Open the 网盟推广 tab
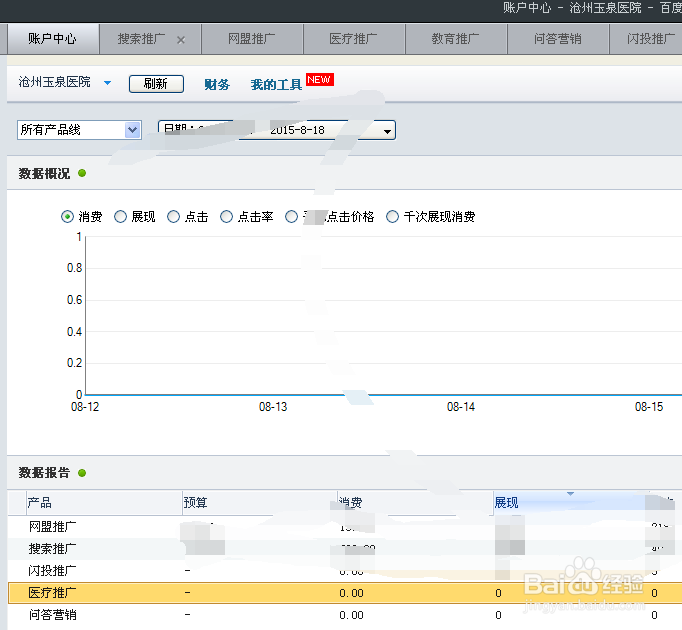682x630 pixels. click(251, 39)
